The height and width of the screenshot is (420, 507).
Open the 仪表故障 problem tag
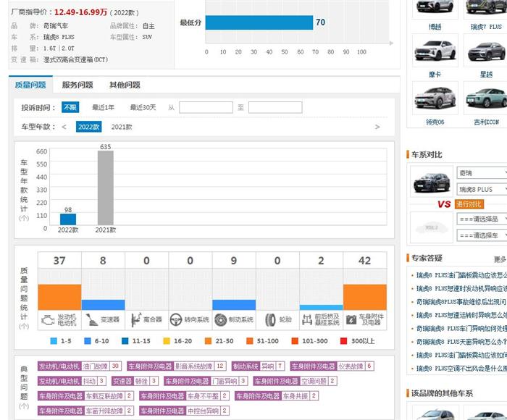tap(332, 366)
